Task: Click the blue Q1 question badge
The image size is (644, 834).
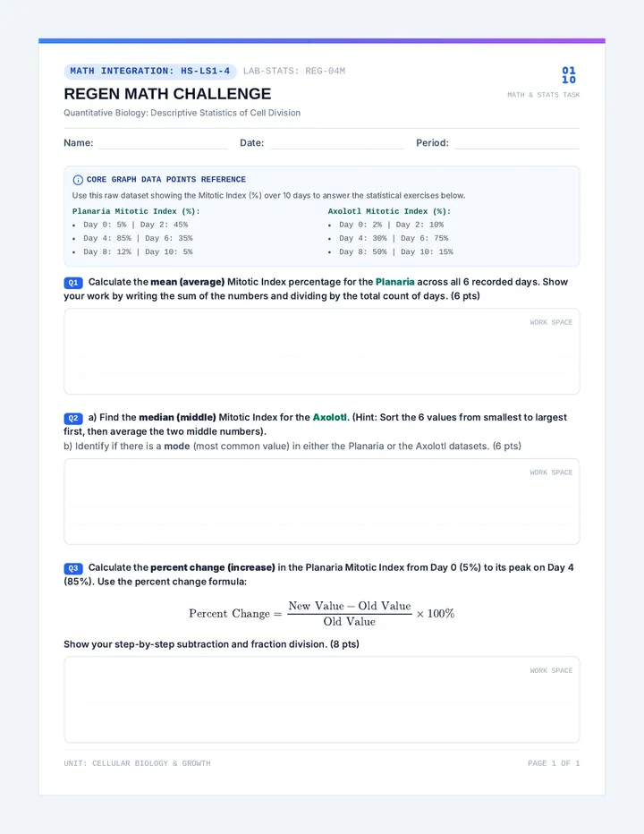Action: pos(73,283)
